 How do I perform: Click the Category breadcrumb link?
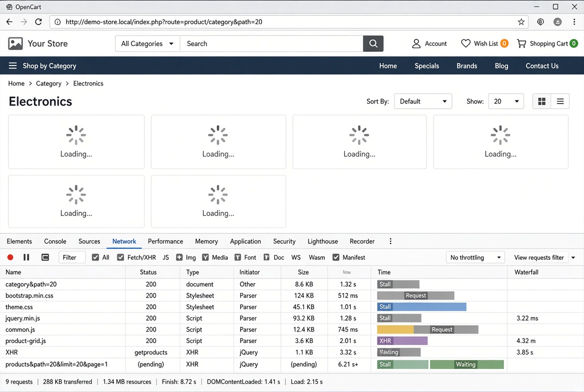49,83
